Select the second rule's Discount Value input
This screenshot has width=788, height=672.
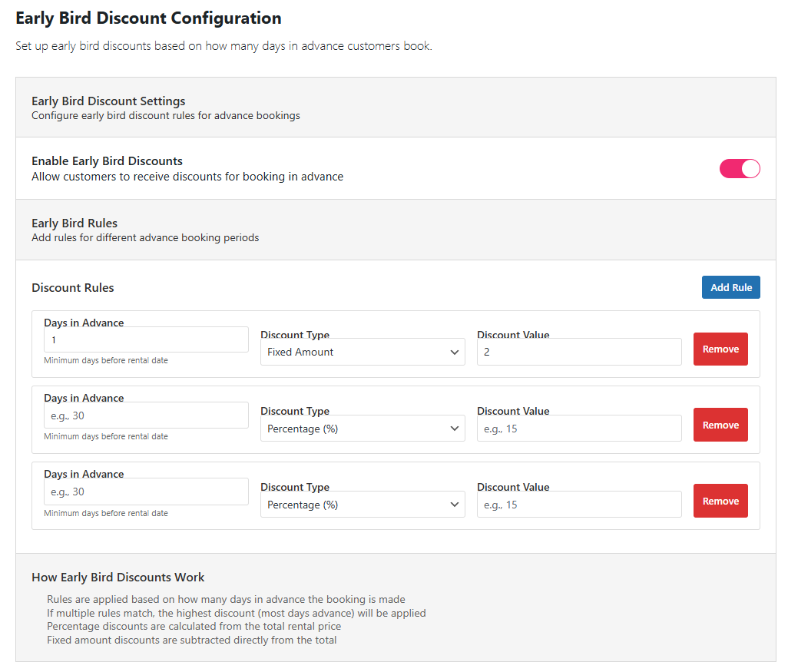[x=578, y=429]
